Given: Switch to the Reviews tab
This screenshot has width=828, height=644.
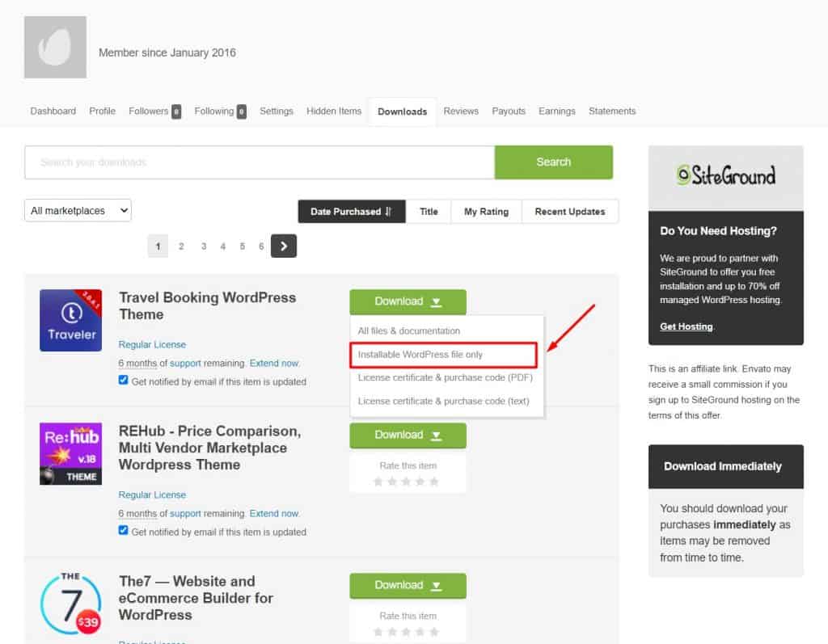Looking at the screenshot, I should click(461, 111).
